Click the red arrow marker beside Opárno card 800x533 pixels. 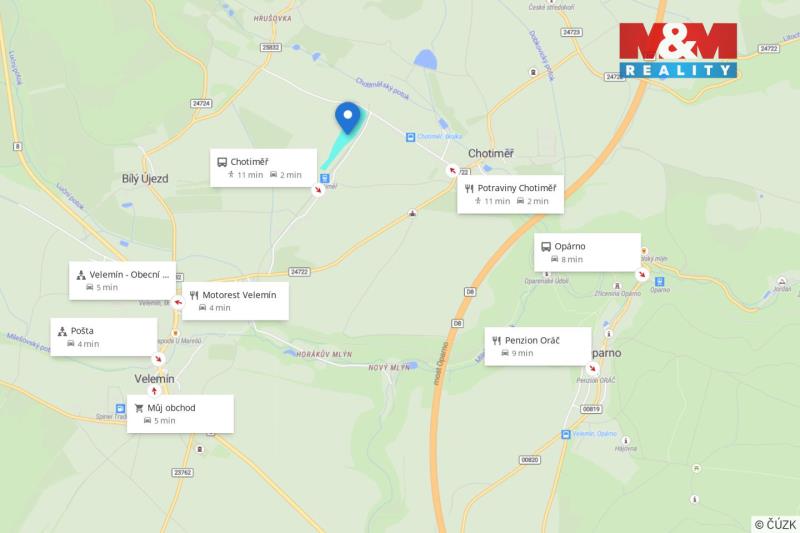point(642,274)
